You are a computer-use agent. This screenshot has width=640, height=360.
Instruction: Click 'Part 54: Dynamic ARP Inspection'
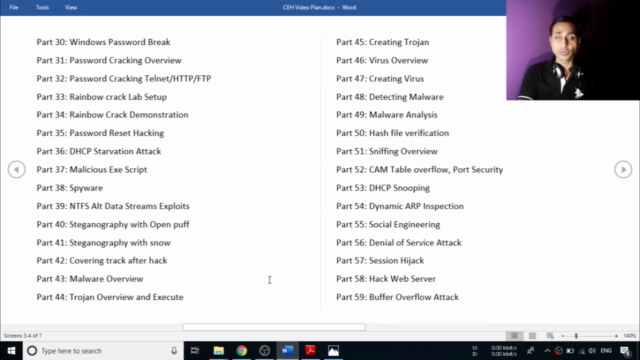(x=400, y=206)
